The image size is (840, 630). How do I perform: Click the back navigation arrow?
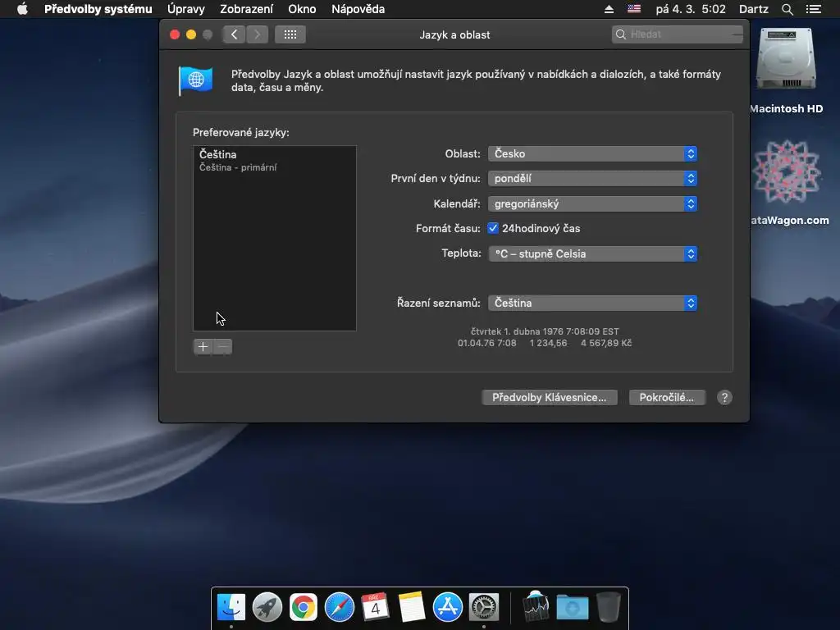[234, 34]
